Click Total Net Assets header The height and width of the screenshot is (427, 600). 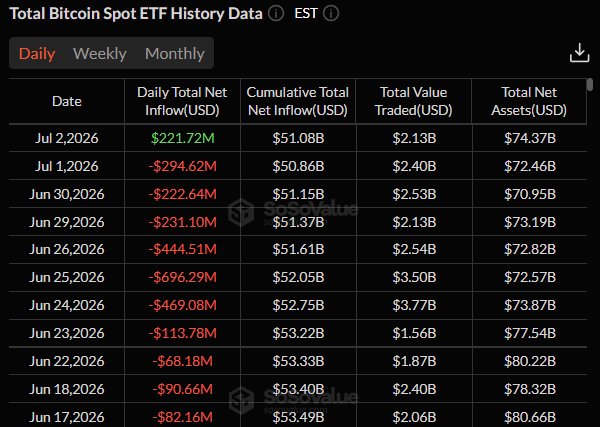coord(529,101)
